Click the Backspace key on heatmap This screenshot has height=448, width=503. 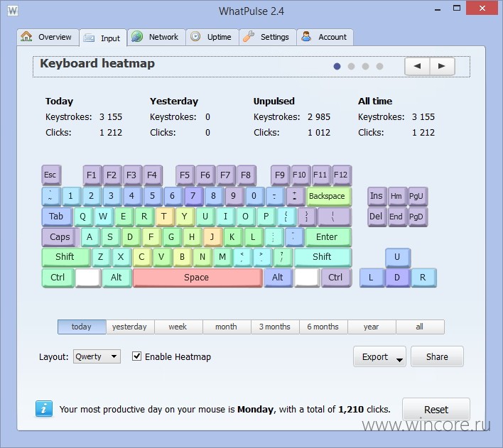pos(328,196)
